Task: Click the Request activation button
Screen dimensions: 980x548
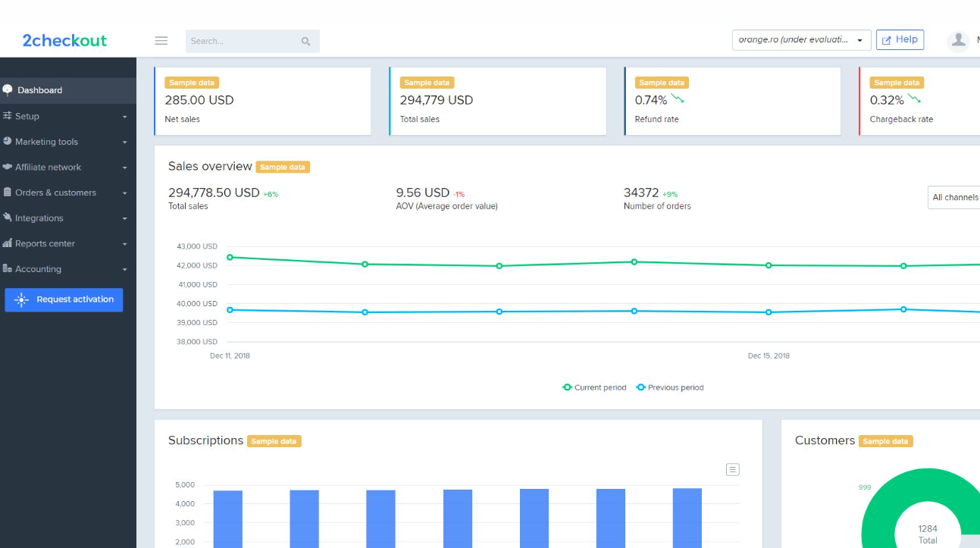Action: click(x=64, y=299)
